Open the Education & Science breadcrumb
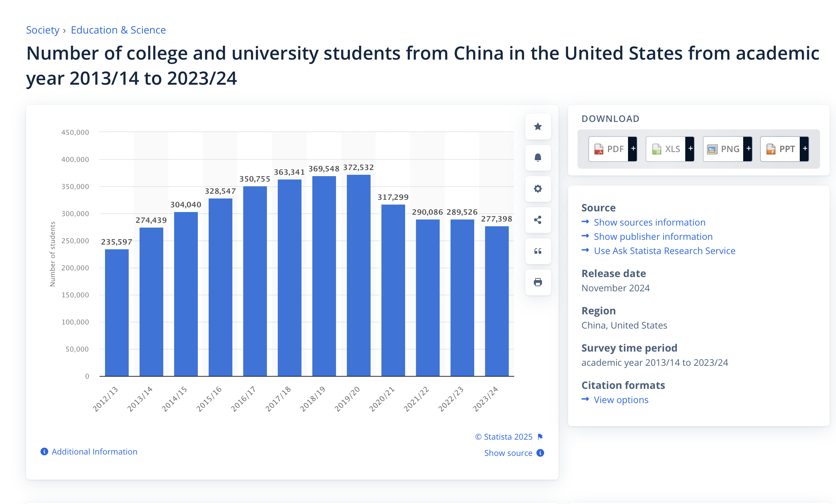The image size is (836, 504). (x=118, y=30)
